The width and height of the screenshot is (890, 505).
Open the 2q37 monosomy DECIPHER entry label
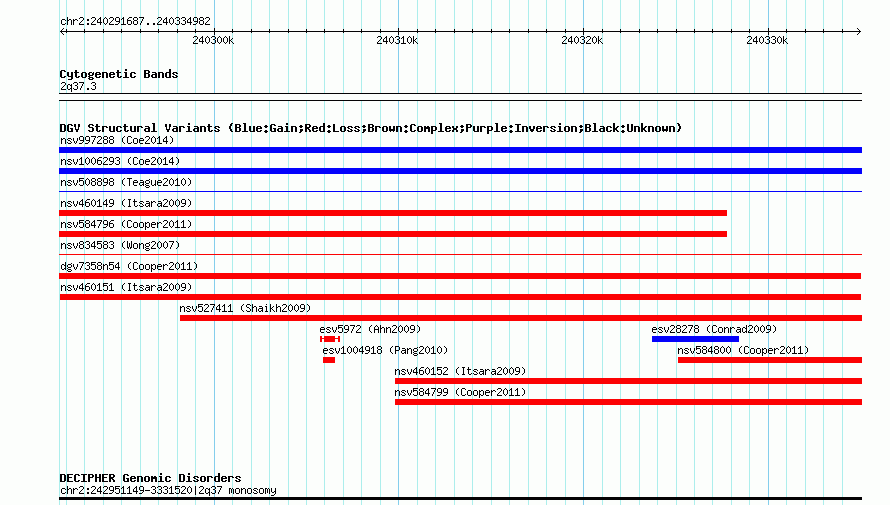click(168, 490)
